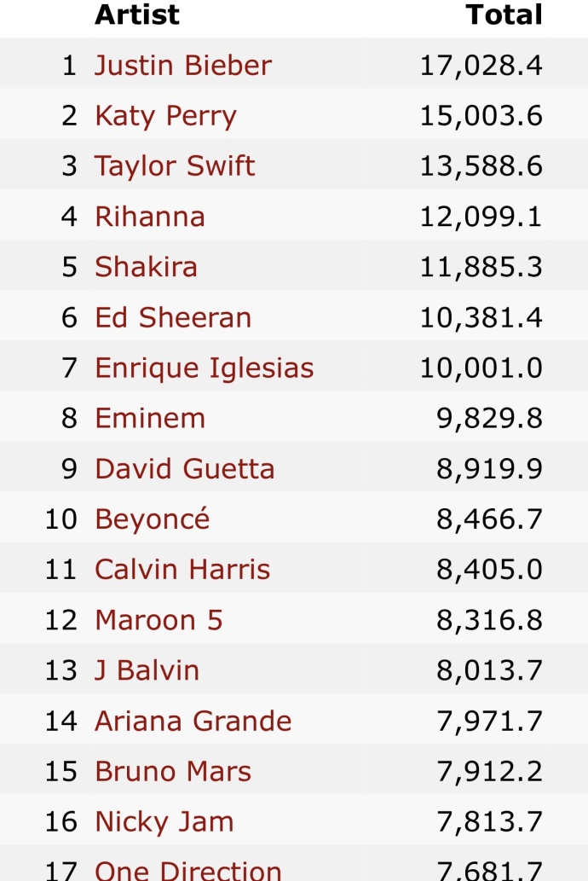Open the Maroon 5 artist link
The width and height of the screenshot is (588, 881).
[159, 619]
